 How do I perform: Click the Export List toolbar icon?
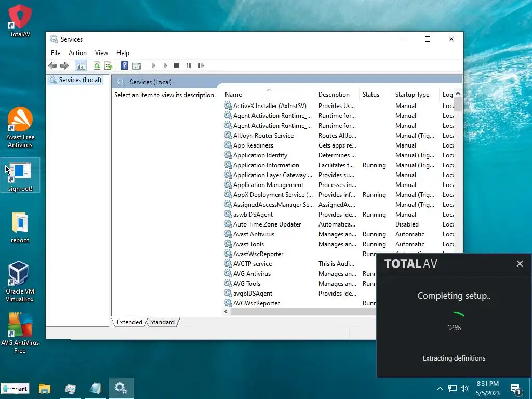[x=108, y=65]
